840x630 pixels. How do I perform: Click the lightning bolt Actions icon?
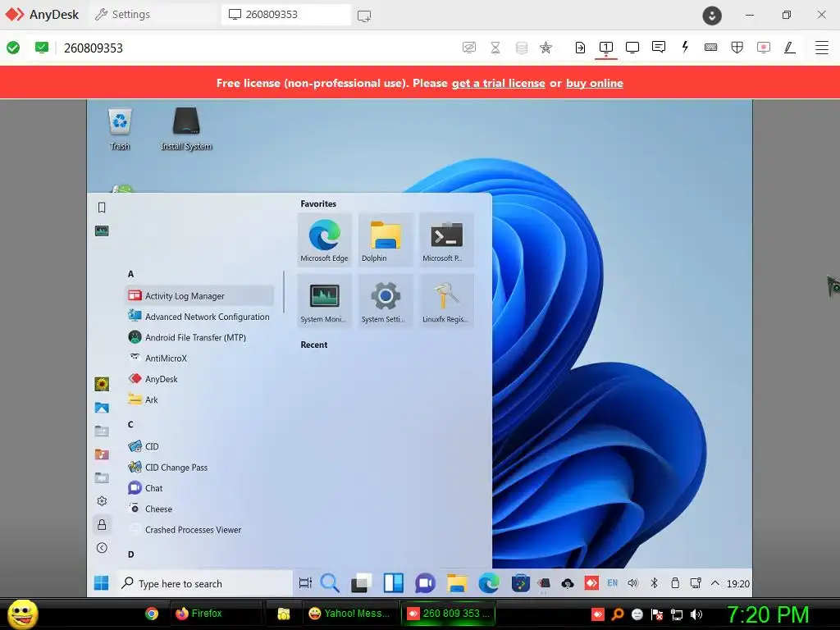click(x=685, y=47)
